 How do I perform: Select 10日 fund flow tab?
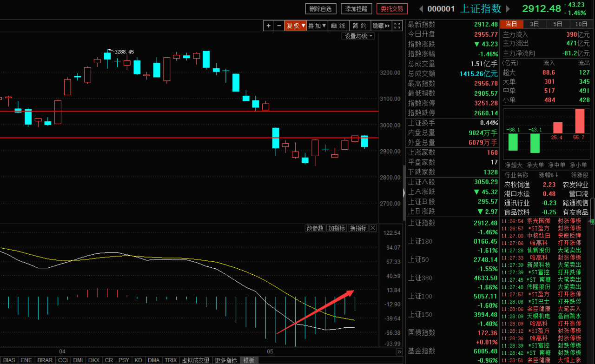582,24
